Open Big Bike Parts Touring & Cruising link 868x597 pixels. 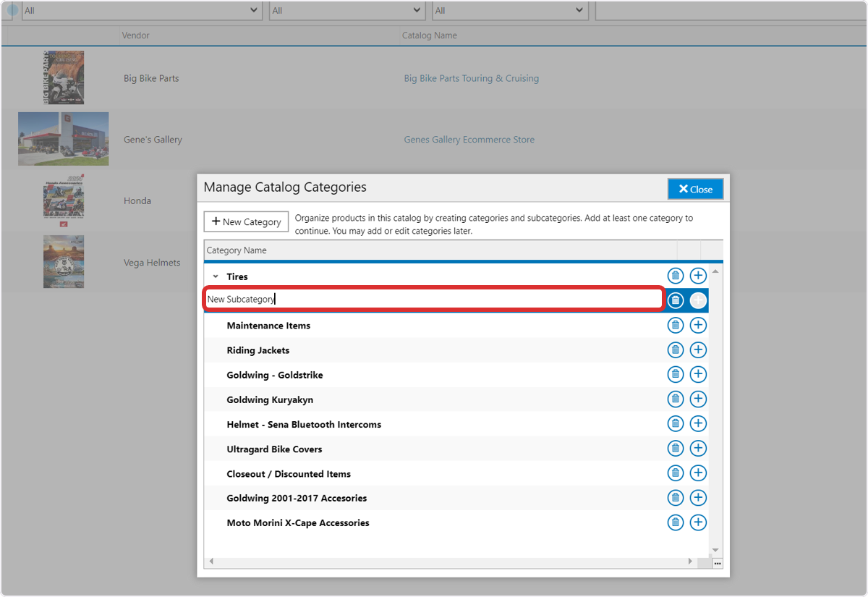[x=471, y=78]
